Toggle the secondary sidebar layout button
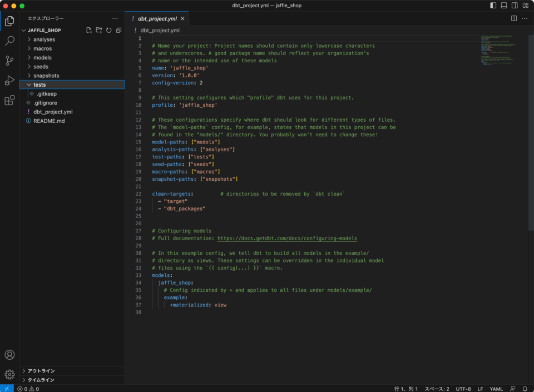 click(x=515, y=6)
